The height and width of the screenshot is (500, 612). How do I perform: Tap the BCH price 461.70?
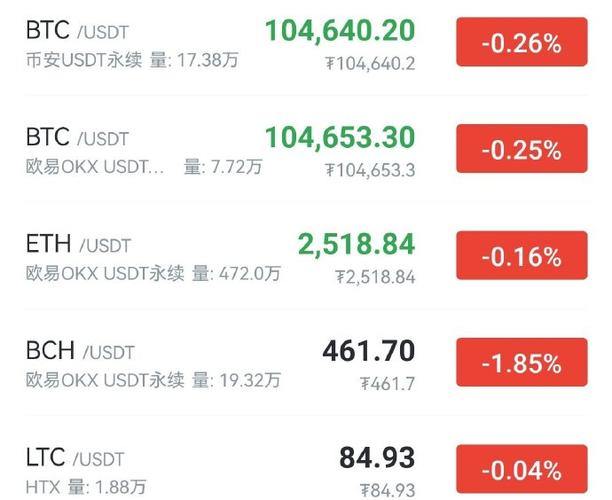tap(368, 351)
